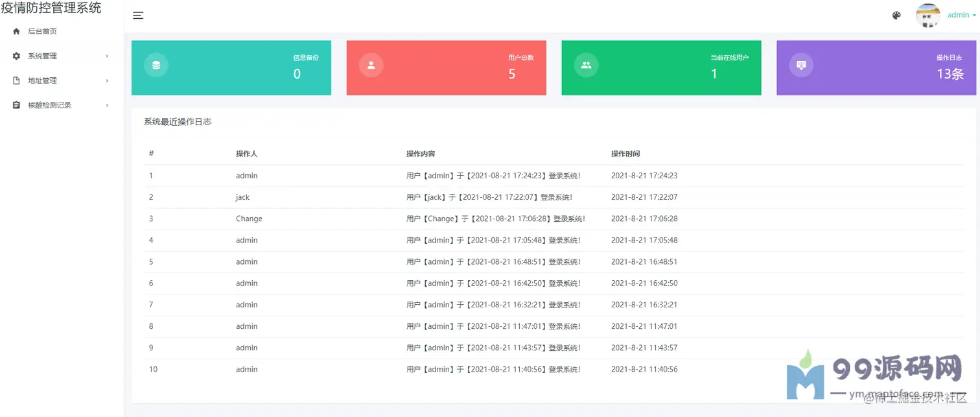Click the document icon beside 地址管理
980x417 pixels.
coord(16,80)
